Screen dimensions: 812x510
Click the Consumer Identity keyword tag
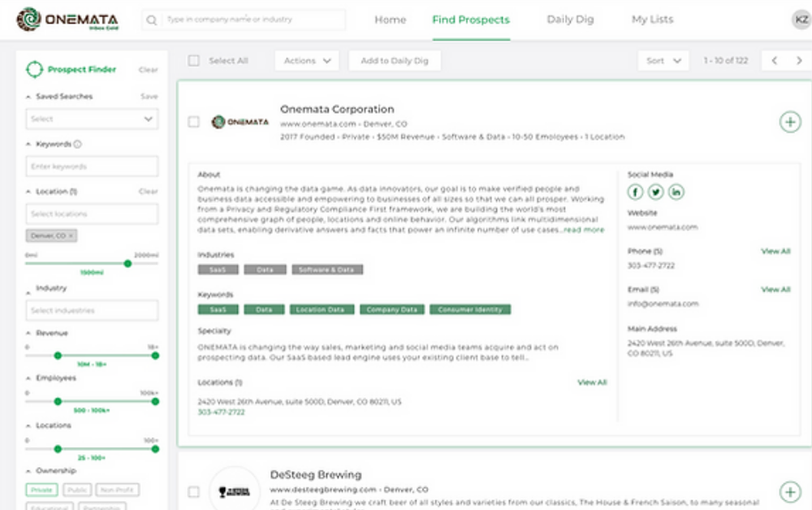tap(470, 309)
